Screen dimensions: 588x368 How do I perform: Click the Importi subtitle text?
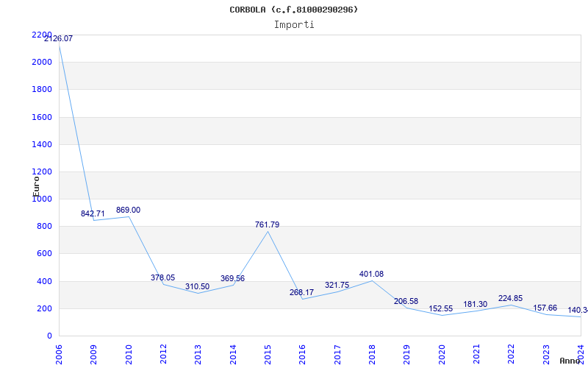coord(293,25)
